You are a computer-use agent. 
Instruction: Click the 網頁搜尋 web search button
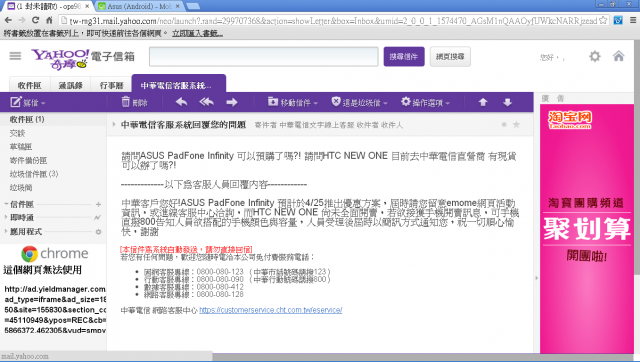pyautogui.click(x=450, y=57)
